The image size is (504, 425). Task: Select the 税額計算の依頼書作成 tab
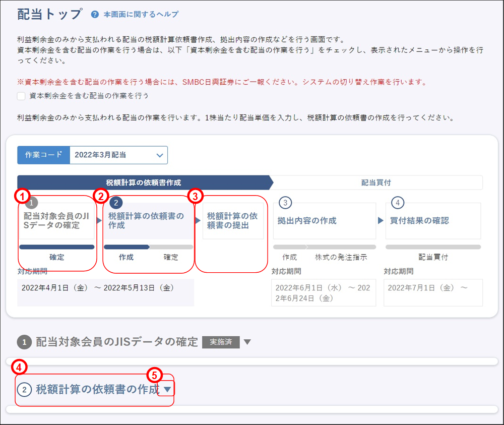click(x=144, y=183)
